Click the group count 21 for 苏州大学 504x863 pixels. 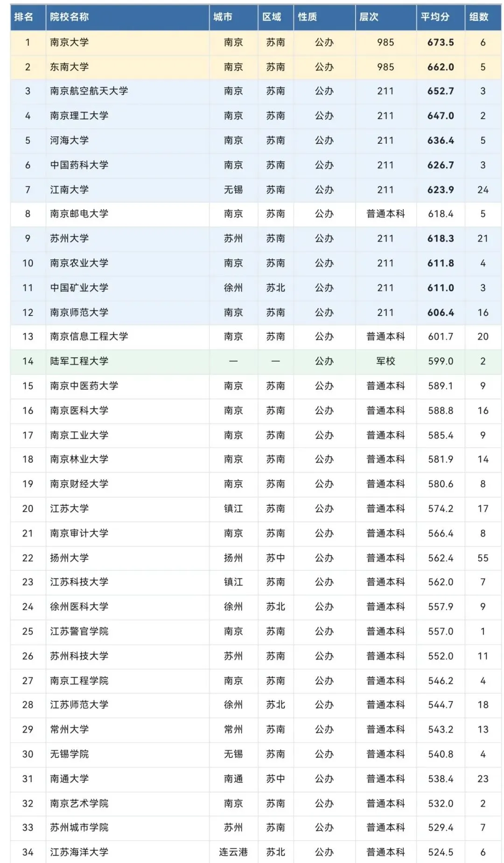pos(483,239)
